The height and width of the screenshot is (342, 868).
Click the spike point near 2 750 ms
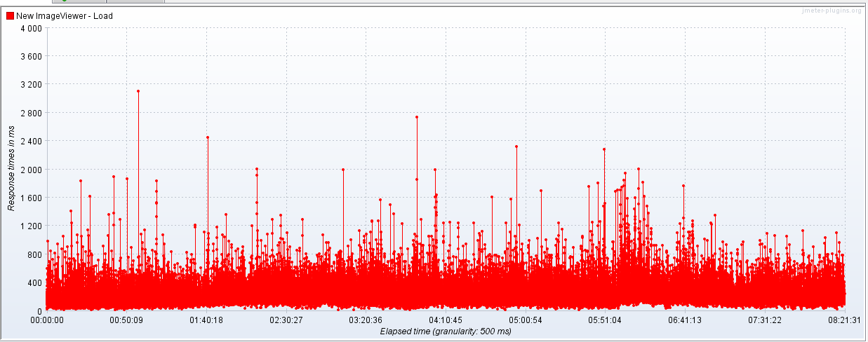417,117
